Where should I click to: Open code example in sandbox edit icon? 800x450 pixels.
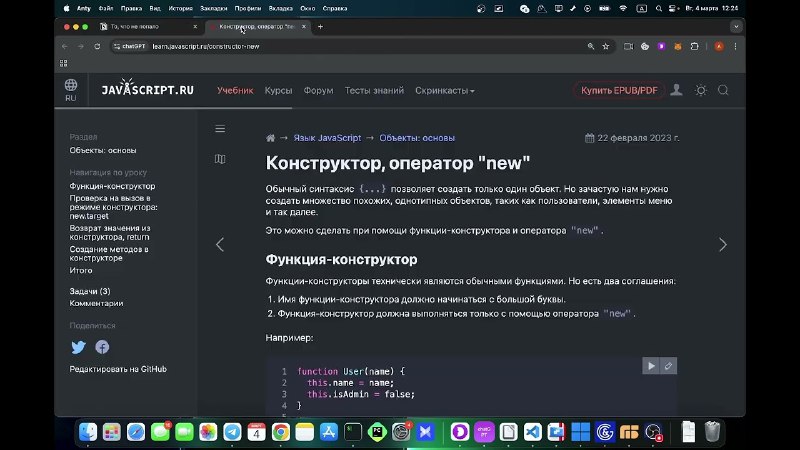668,366
